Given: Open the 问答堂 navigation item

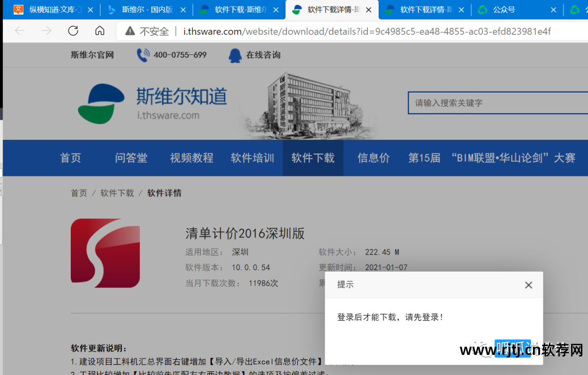Looking at the screenshot, I should pos(131,158).
